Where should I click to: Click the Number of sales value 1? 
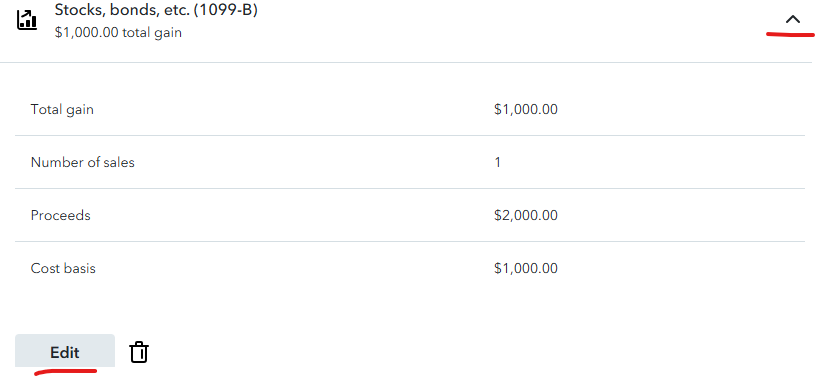(x=498, y=162)
